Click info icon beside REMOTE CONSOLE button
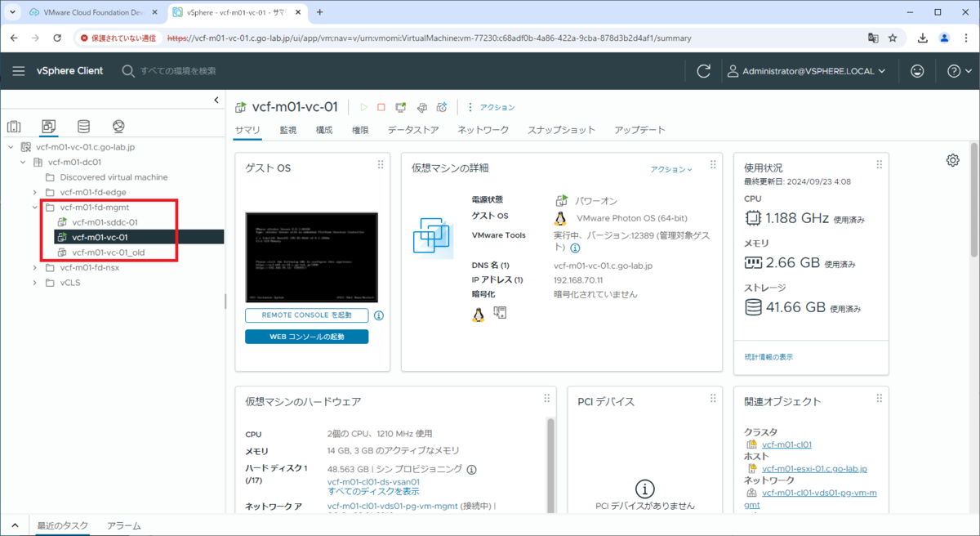 click(x=379, y=315)
